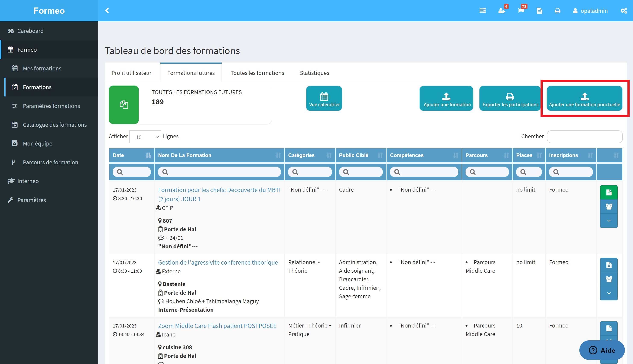The image size is (633, 364).
Task: Open Formations sidebar item
Action: click(49, 87)
